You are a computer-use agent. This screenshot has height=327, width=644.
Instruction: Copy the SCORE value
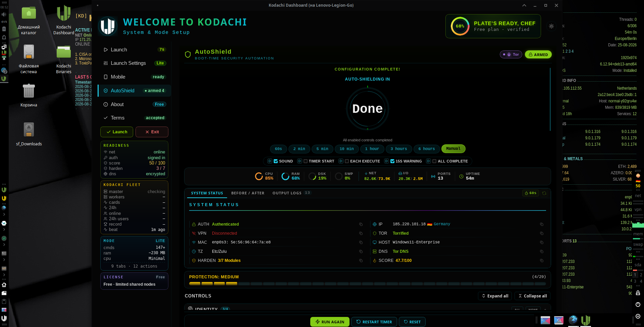(542, 261)
